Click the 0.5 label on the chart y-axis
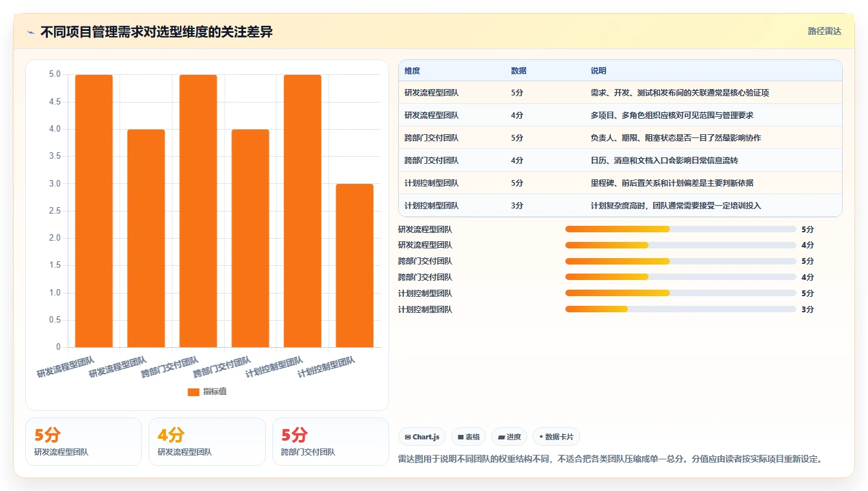This screenshot has width=868, height=491. click(x=55, y=320)
